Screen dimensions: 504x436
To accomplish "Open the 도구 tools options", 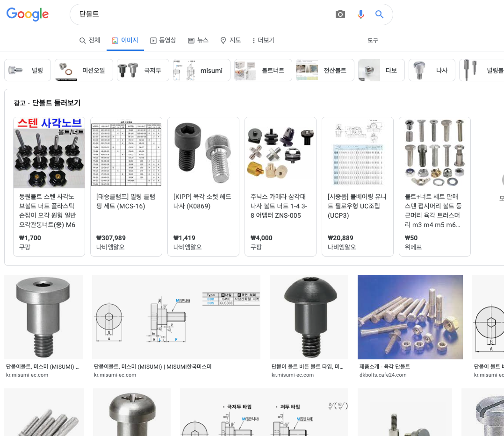I will (373, 40).
